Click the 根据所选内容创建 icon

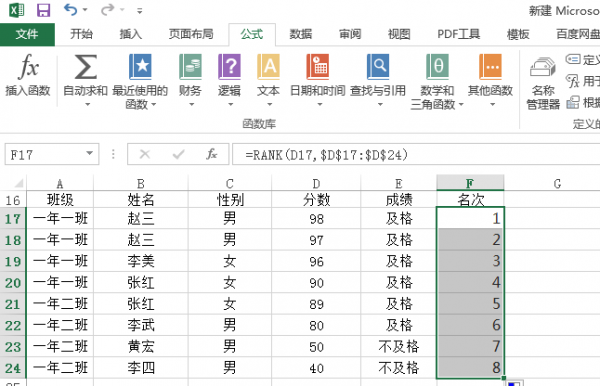point(573,102)
